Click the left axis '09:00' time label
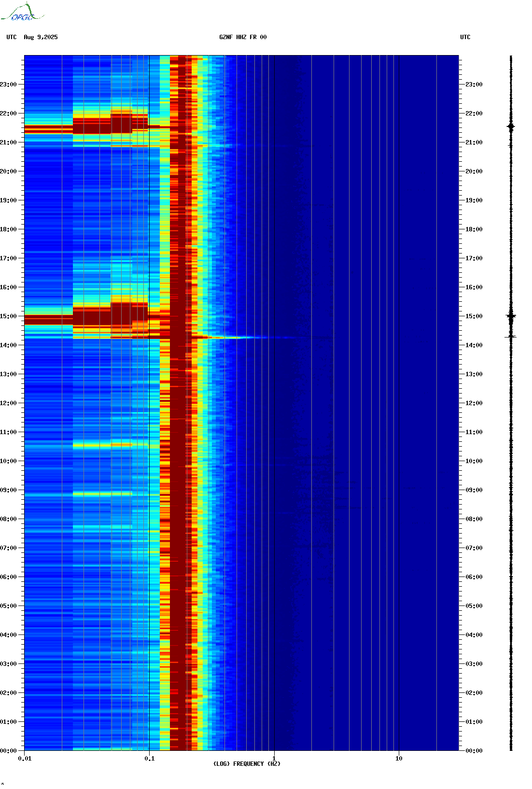Image resolution: width=532 pixels, height=789 pixels. click(8, 490)
